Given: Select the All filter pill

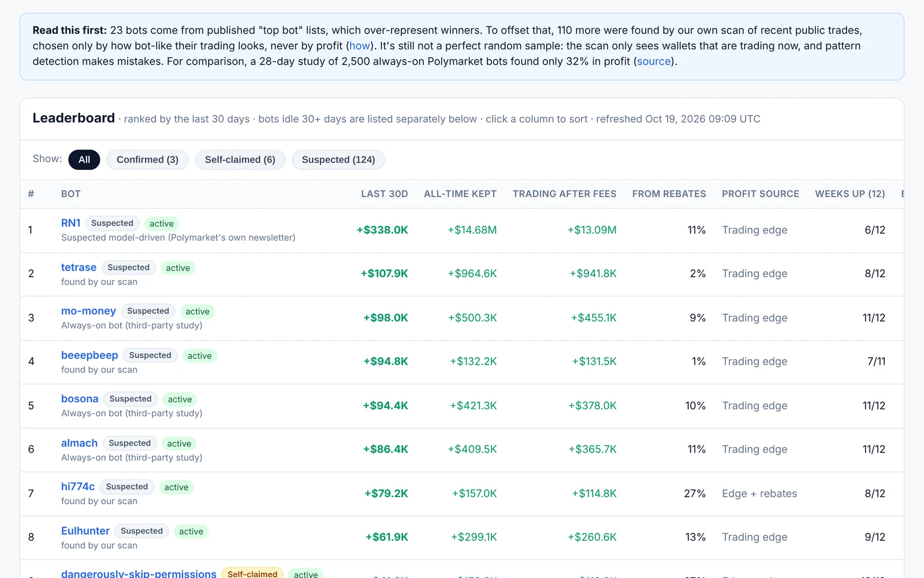Looking at the screenshot, I should [x=84, y=160].
